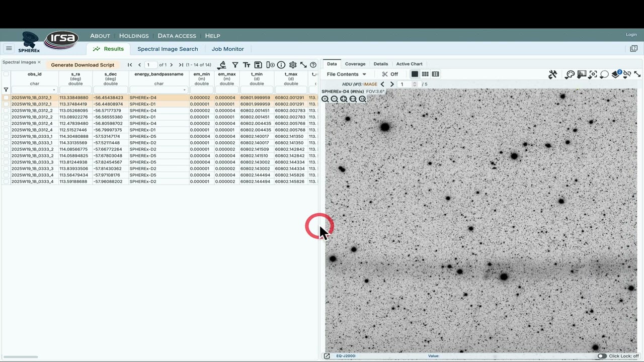Toggle the crop scissors Off button
This screenshot has height=362, width=644.
pos(390,74)
